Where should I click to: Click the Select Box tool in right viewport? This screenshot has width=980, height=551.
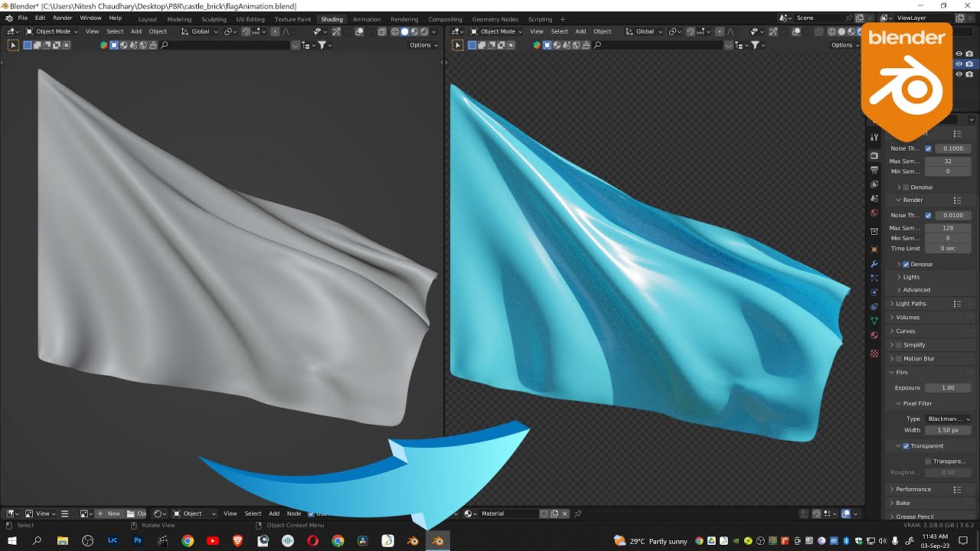pyautogui.click(x=458, y=45)
